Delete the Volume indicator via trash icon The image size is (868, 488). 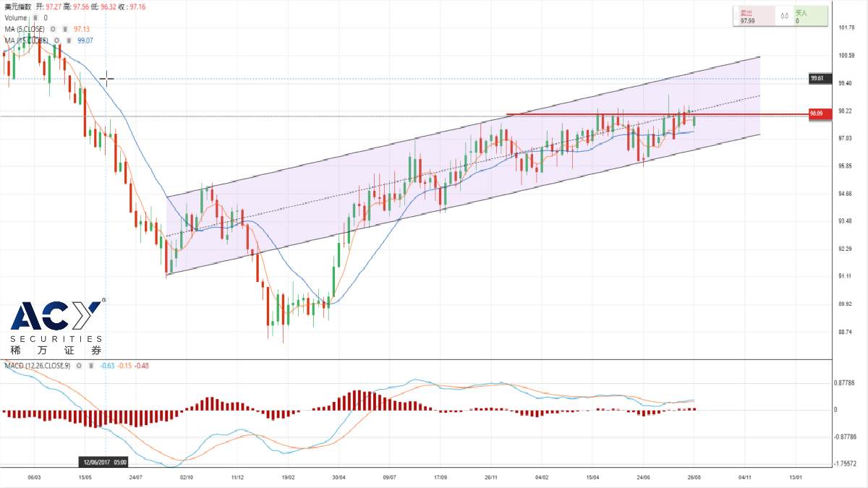coord(35,17)
